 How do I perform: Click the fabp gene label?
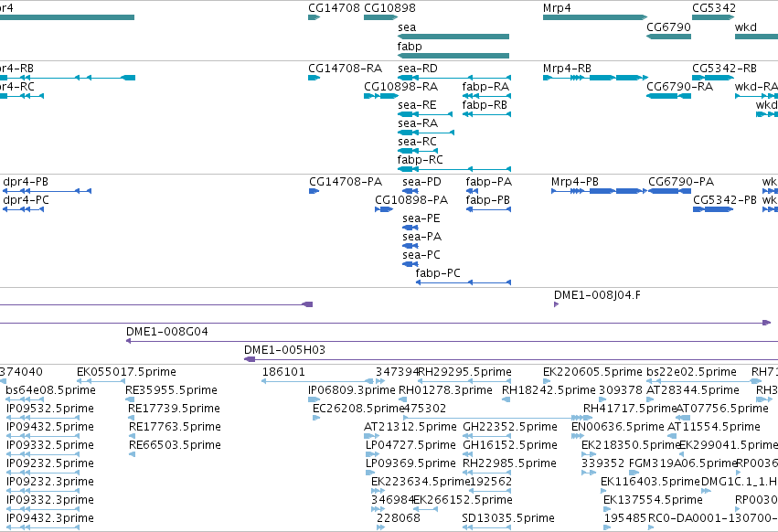point(410,46)
